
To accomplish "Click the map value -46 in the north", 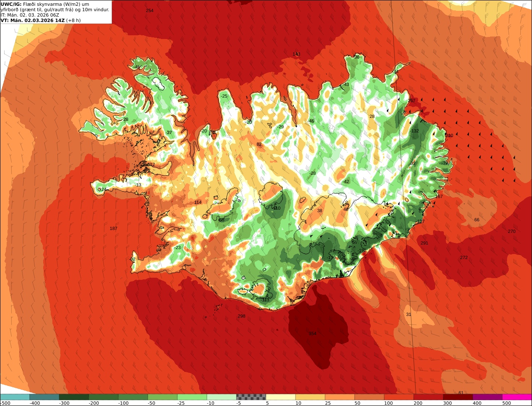I will pos(311,121).
